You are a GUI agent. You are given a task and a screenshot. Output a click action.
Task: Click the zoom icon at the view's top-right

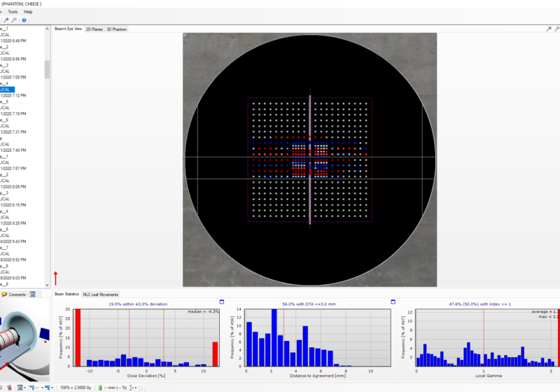tap(548, 29)
